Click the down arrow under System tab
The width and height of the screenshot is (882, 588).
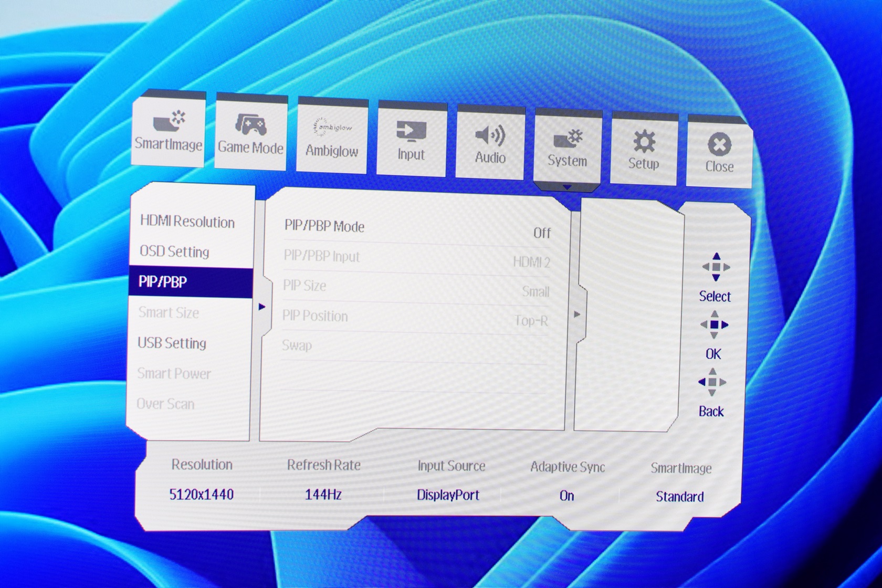[x=567, y=187]
